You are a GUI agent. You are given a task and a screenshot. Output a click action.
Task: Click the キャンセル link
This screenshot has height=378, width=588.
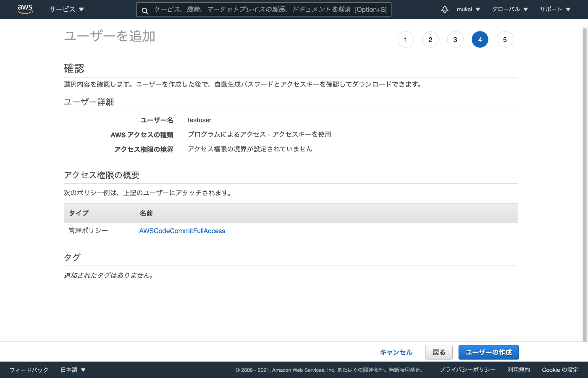click(x=396, y=352)
